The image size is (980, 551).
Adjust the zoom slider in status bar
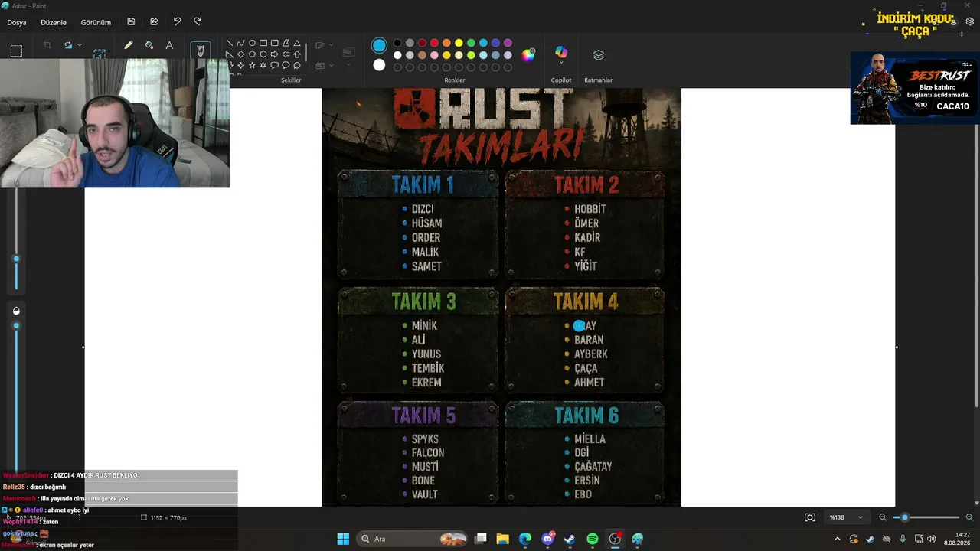coord(905,517)
